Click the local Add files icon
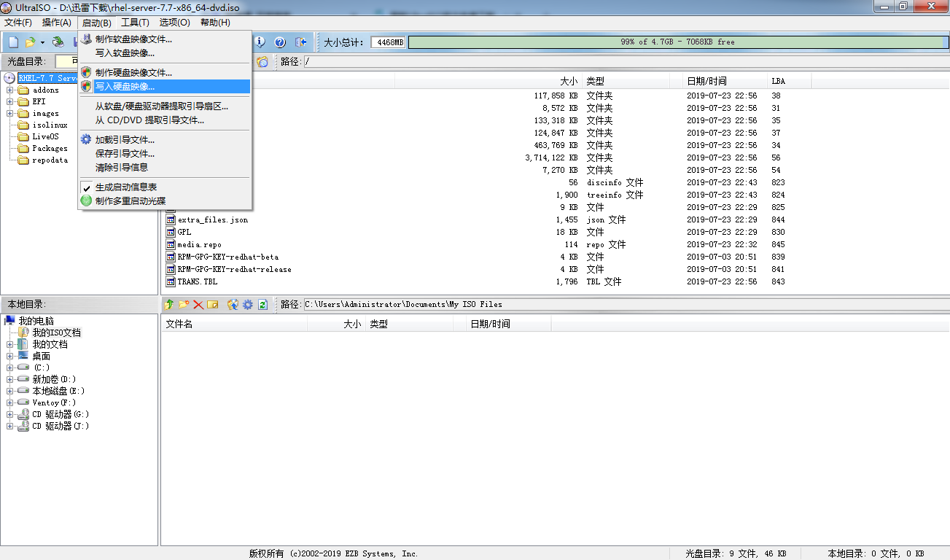Screen dimensions: 950x560 [233, 304]
